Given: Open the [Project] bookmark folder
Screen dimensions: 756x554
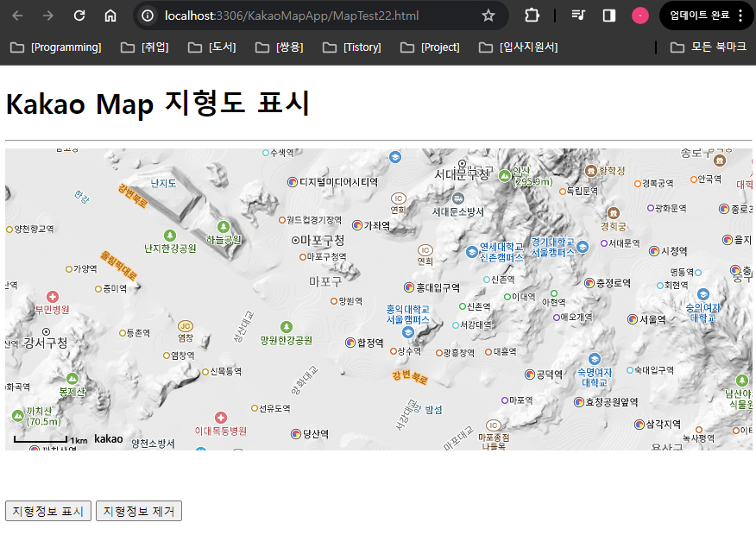Looking at the screenshot, I should [430, 47].
